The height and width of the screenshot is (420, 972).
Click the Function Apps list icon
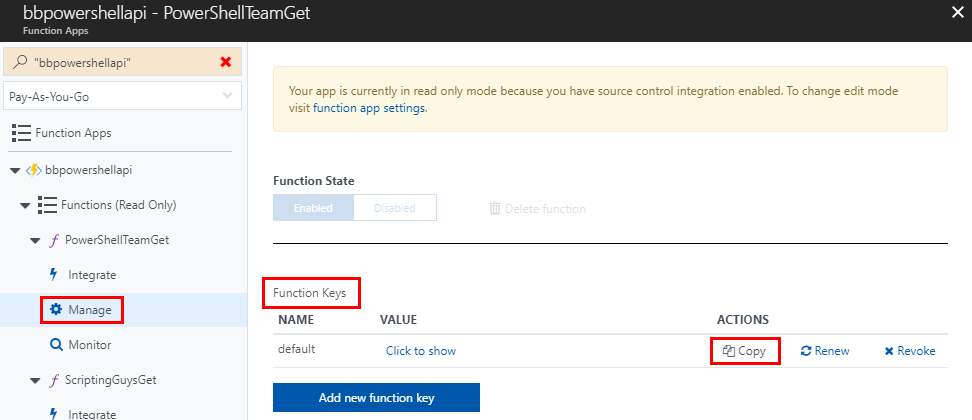point(20,133)
